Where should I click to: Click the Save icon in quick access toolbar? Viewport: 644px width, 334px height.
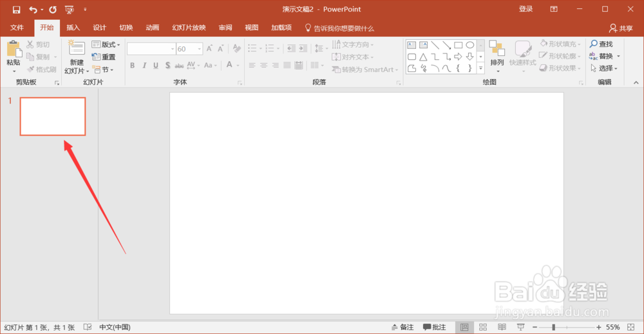pyautogui.click(x=17, y=10)
